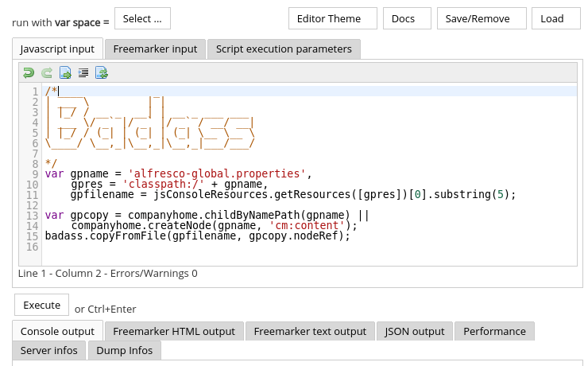Show the Freemarker text output tab
Image resolution: width=588 pixels, height=366 pixels.
pos(310,331)
